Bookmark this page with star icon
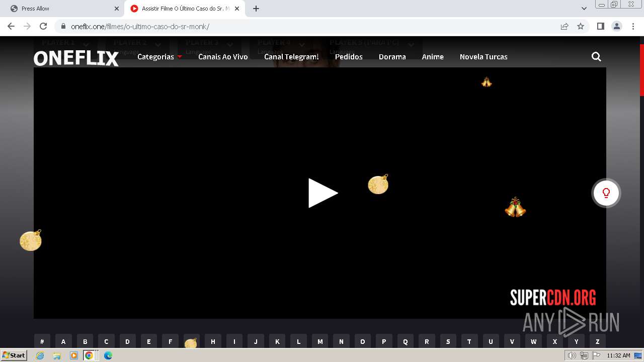The height and width of the screenshot is (362, 644). [581, 26]
